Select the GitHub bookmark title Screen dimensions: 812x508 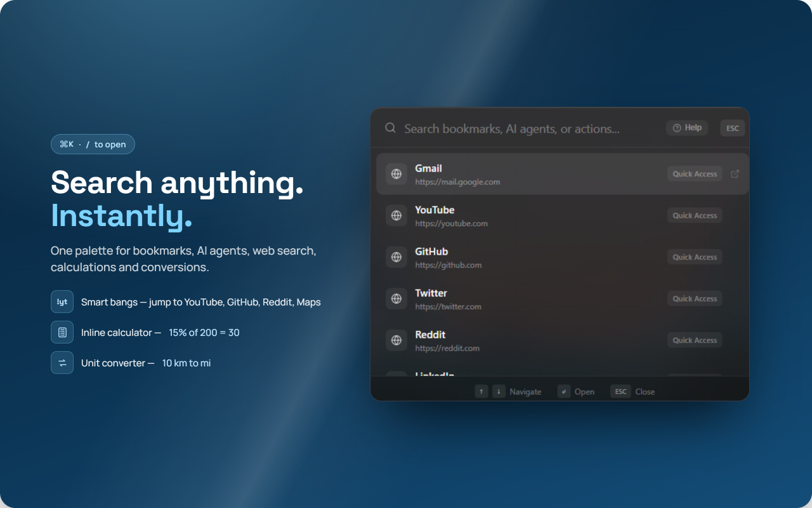pyautogui.click(x=431, y=251)
